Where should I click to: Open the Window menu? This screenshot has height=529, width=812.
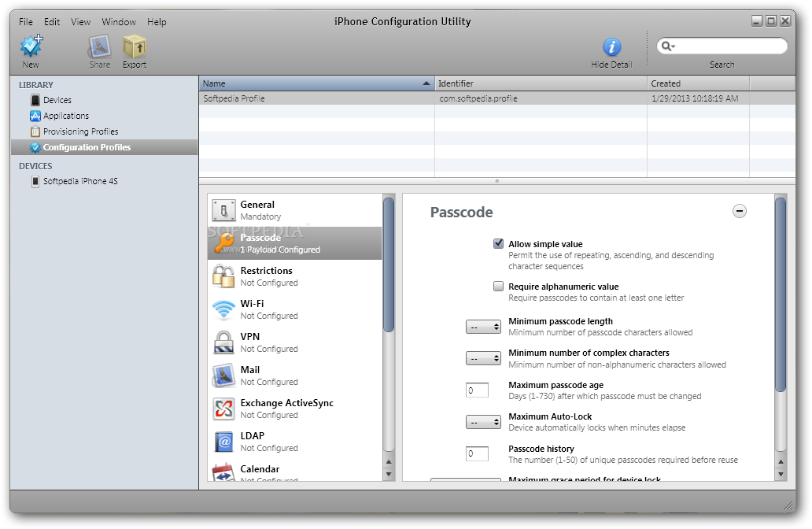pyautogui.click(x=119, y=22)
